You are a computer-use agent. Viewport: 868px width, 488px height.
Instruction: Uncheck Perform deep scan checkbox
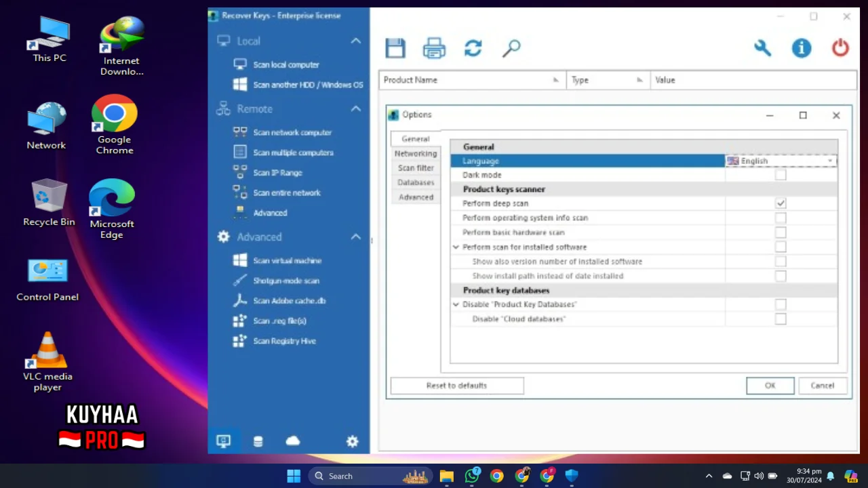[781, 203]
